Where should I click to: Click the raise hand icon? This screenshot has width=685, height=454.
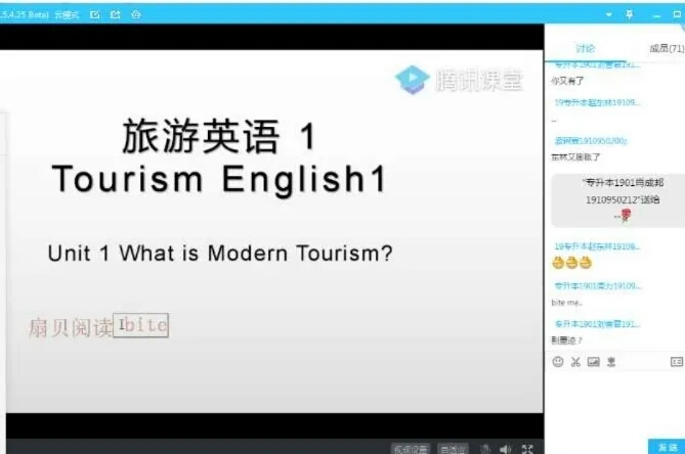(x=485, y=449)
